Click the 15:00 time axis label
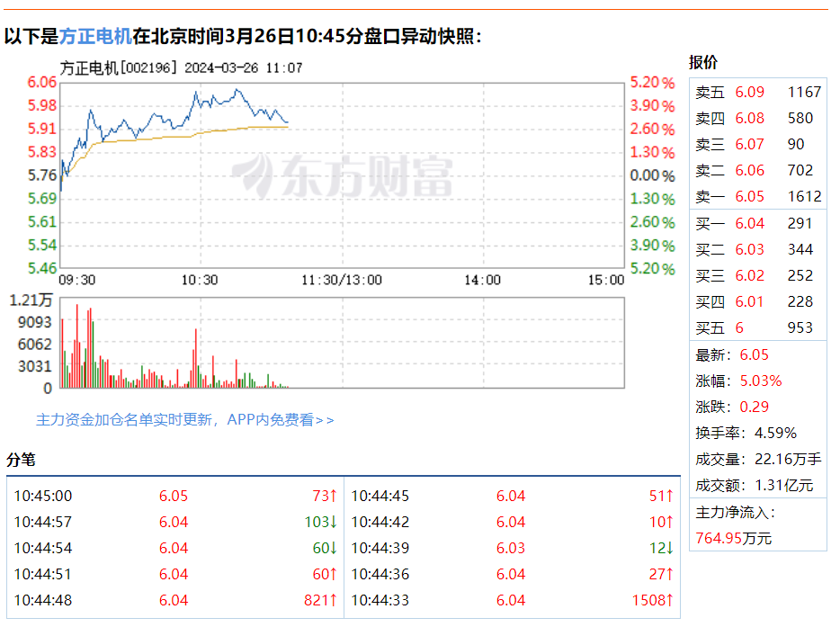840x627 pixels. (x=606, y=280)
